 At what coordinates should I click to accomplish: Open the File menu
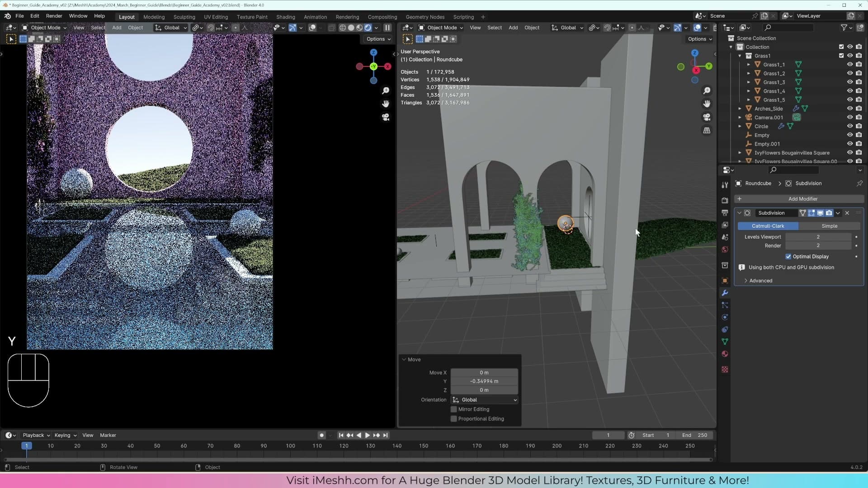(x=19, y=16)
